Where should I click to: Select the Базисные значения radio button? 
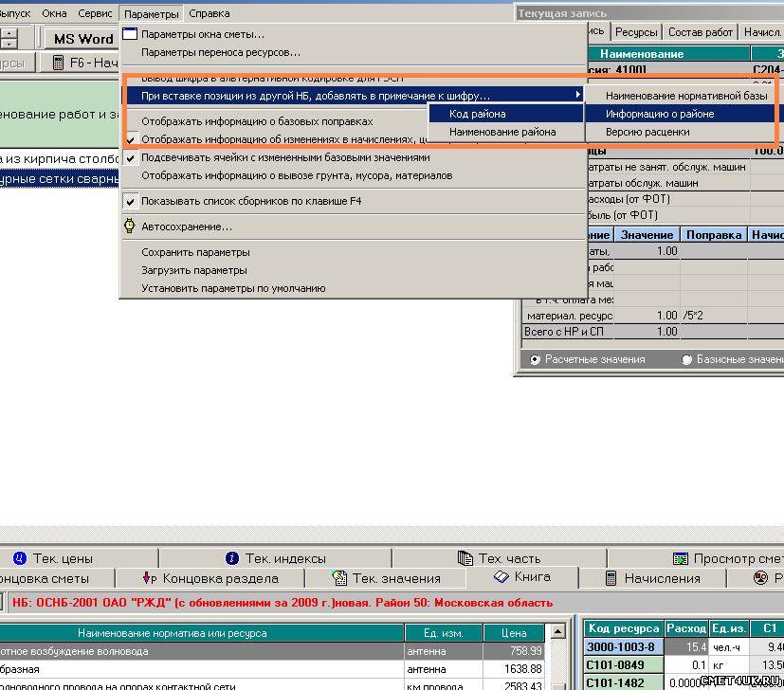click(x=687, y=359)
